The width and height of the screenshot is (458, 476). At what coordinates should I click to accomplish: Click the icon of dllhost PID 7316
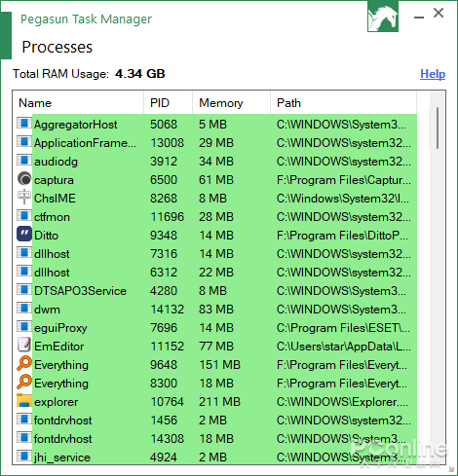[24, 253]
